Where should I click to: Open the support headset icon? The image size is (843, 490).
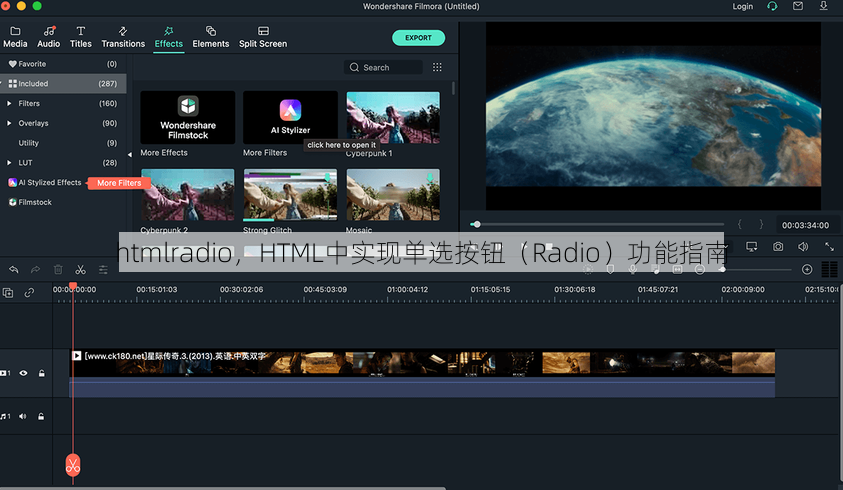(772, 6)
